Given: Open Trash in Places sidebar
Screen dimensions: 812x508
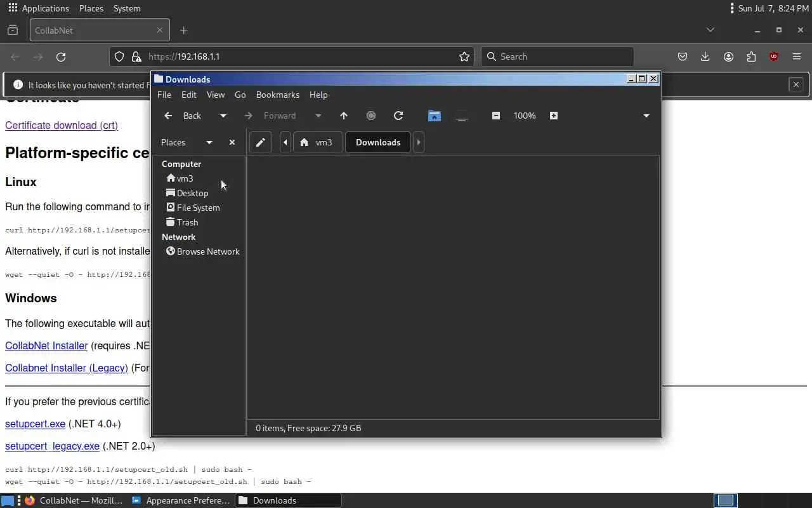Looking at the screenshot, I should coord(182,222).
